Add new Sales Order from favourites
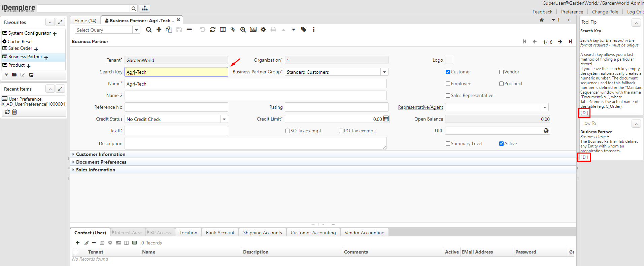 tap(36, 49)
